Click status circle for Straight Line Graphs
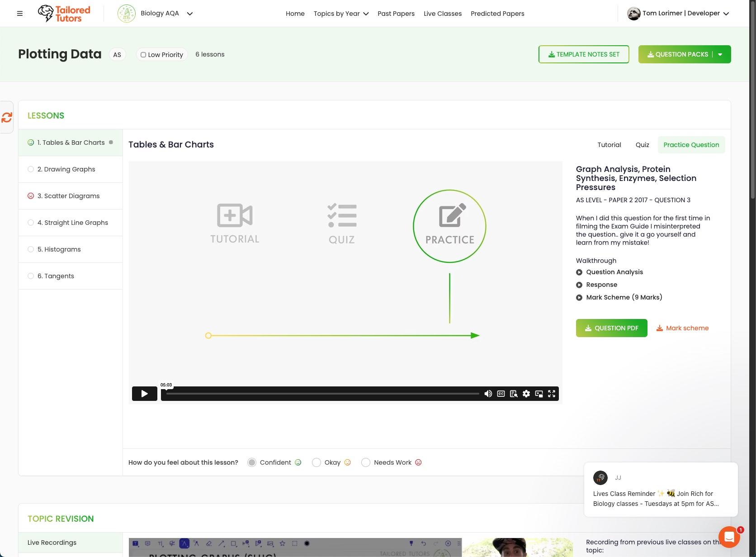756x557 pixels. pyautogui.click(x=31, y=223)
